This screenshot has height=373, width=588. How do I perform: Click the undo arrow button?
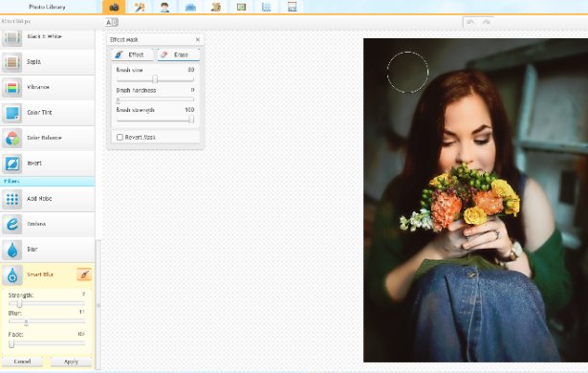[470, 22]
